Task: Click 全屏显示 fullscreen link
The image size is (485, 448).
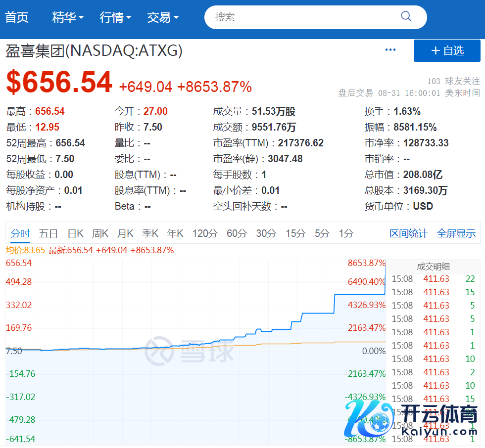Action: point(456,233)
